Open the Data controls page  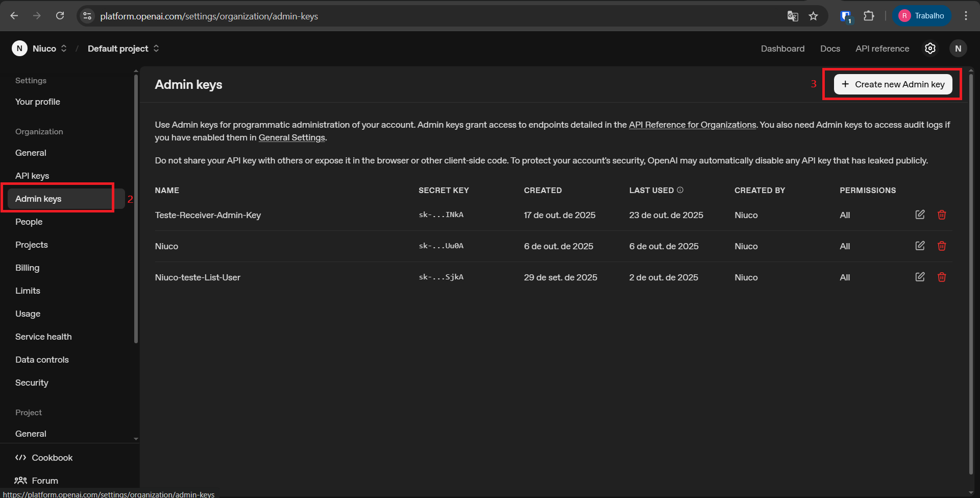pos(42,360)
